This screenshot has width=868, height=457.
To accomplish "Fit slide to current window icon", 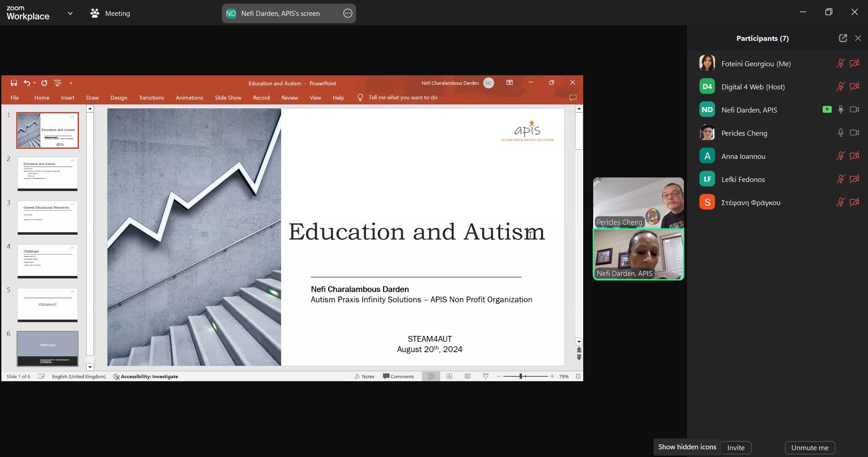I will 578,377.
